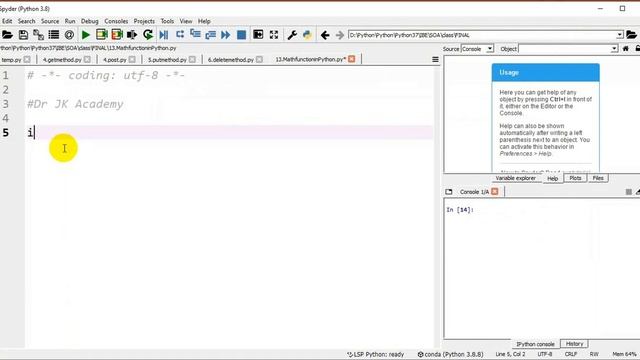Start debugging the file
Screen dimensions: 640x360
[164, 35]
